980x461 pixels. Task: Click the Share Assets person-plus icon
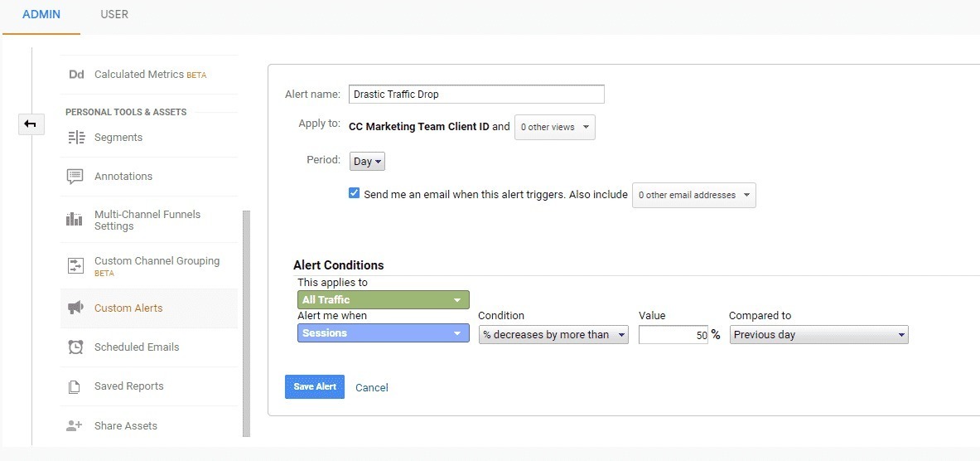click(75, 426)
